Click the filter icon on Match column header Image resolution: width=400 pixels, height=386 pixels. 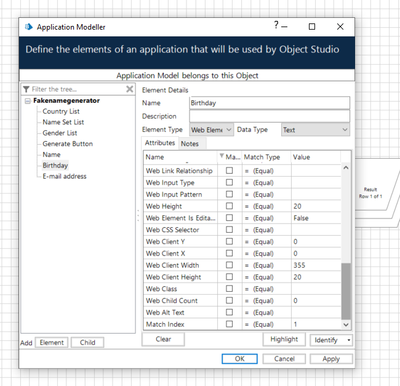tap(222, 156)
